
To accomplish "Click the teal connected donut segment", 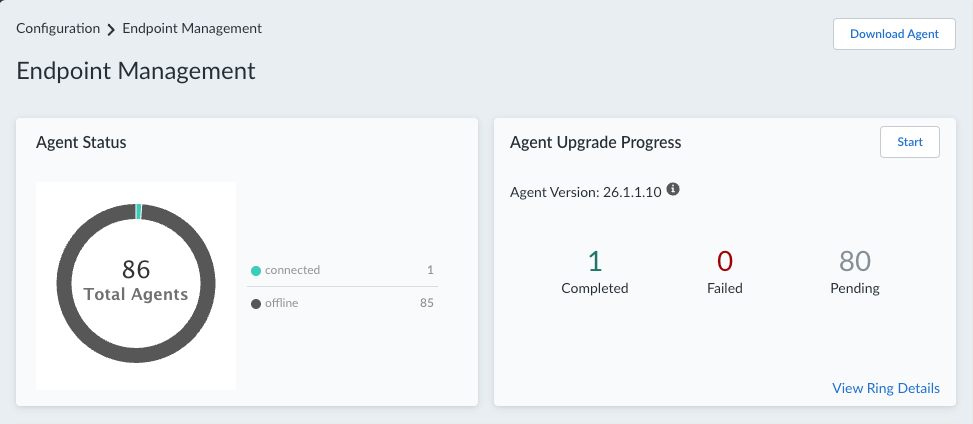I will tap(138, 211).
